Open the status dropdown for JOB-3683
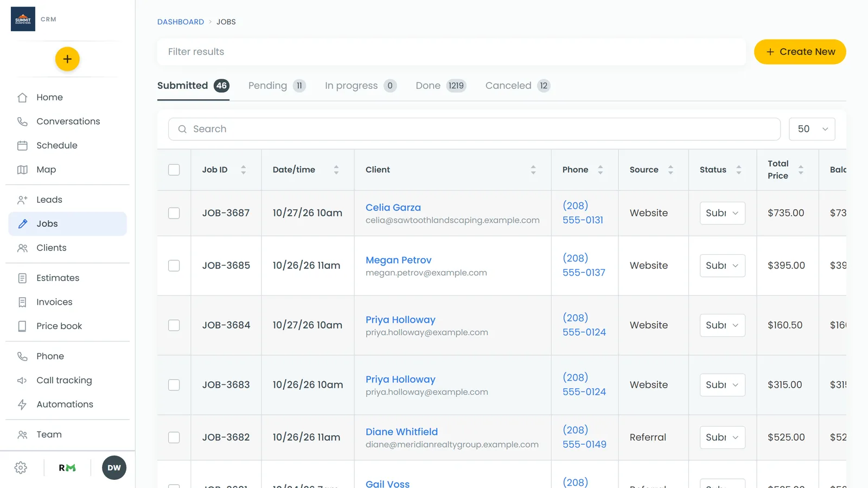This screenshot has height=488, width=868. pyautogui.click(x=722, y=385)
